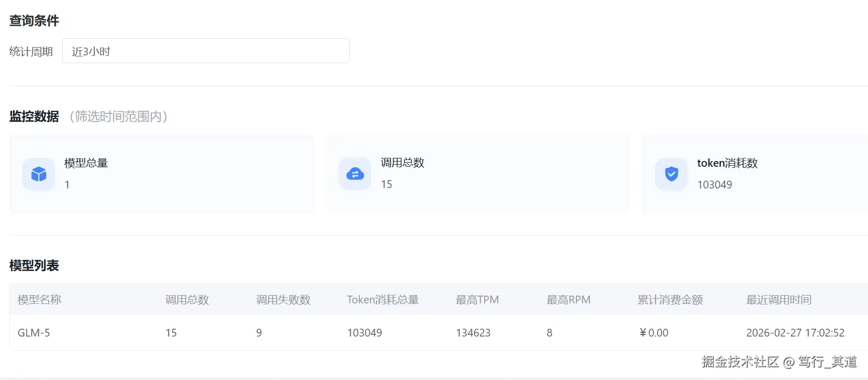Click the 最高RPM column header
Image resolution: width=868 pixels, height=380 pixels.
coord(568,300)
